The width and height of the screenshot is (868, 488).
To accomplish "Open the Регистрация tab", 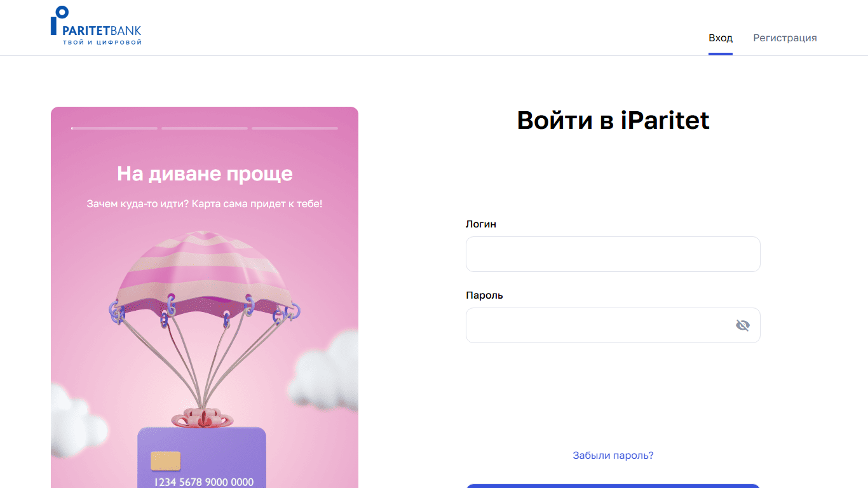I will (785, 38).
